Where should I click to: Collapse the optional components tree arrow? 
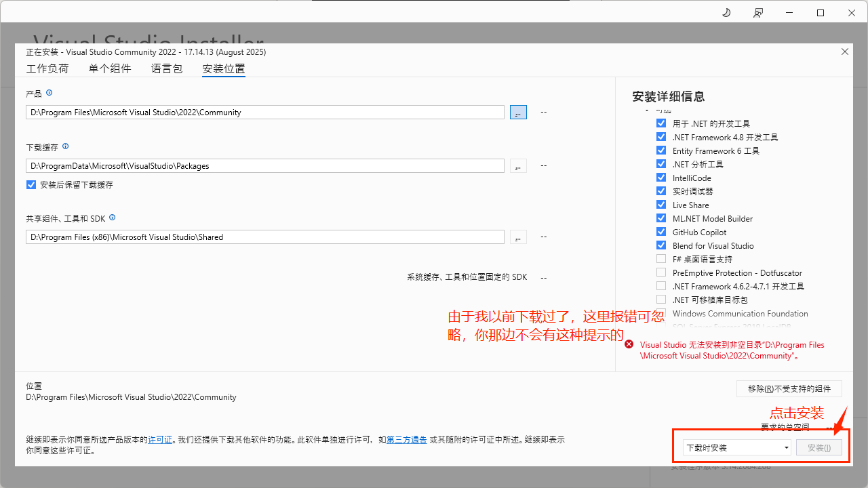click(647, 110)
